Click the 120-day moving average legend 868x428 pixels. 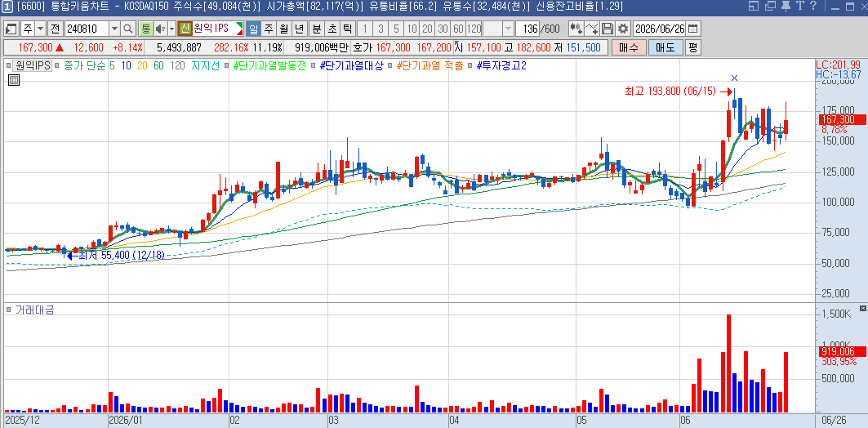178,65
